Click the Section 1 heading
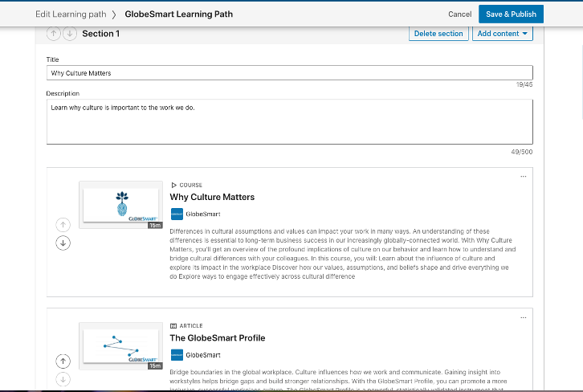The height and width of the screenshot is (392, 583). (100, 34)
